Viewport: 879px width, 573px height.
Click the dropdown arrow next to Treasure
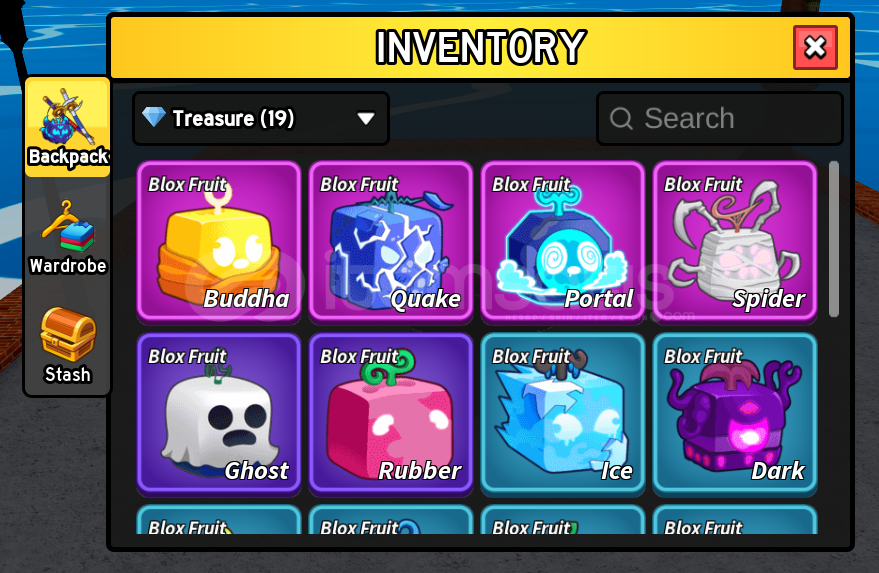[366, 118]
